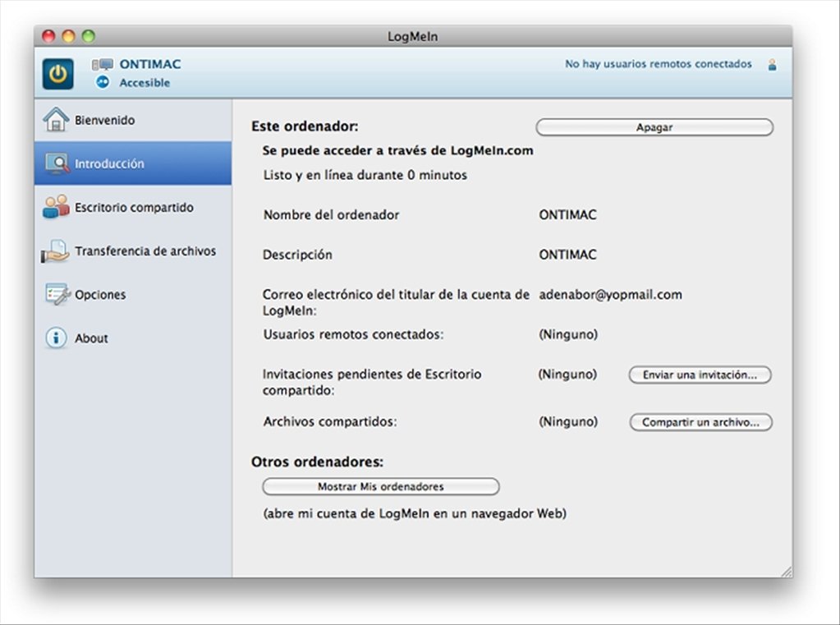Click the window resize grip at bottom right
The height and width of the screenshot is (625, 840).
(787, 572)
